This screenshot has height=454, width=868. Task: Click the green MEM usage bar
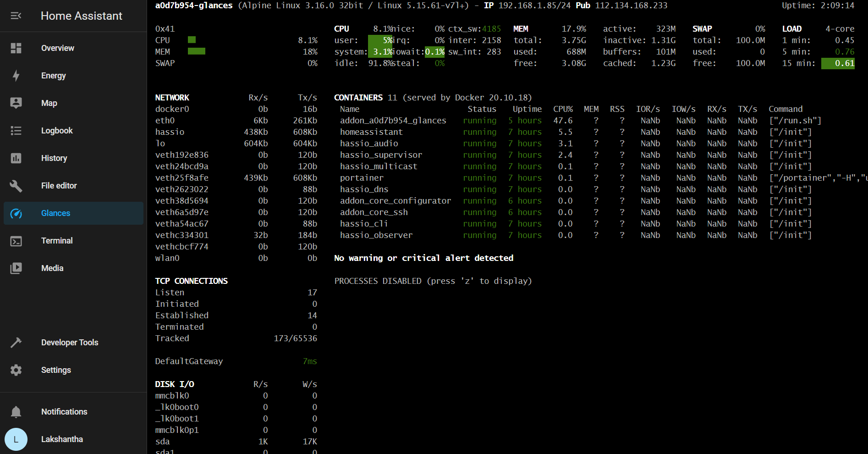point(197,51)
